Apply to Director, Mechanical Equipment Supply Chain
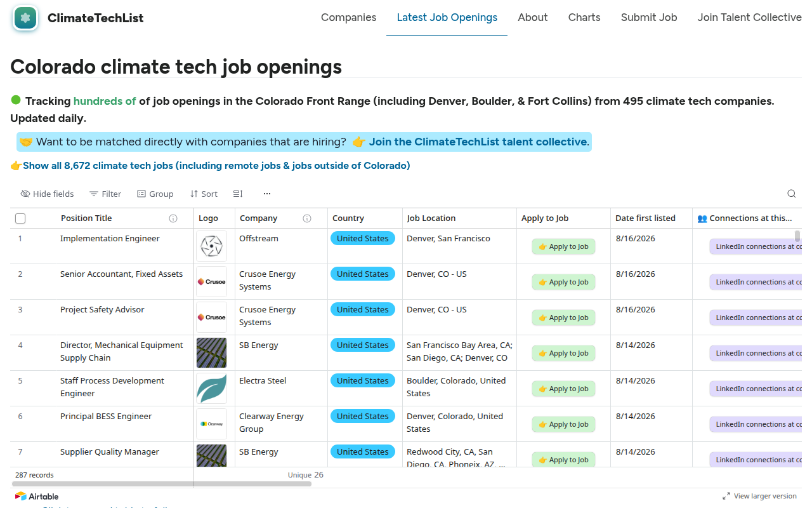 (563, 353)
